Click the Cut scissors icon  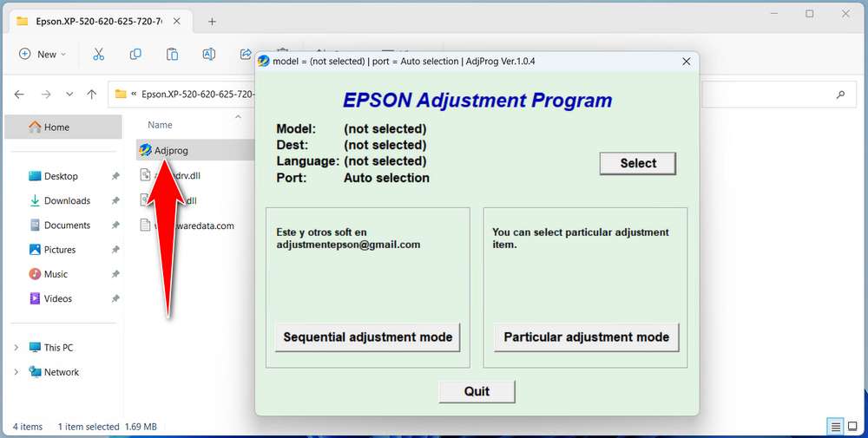(x=99, y=54)
